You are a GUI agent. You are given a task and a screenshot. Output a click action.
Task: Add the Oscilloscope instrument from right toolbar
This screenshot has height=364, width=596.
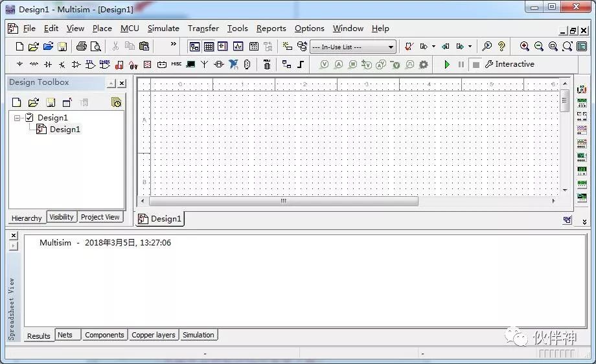[582, 130]
